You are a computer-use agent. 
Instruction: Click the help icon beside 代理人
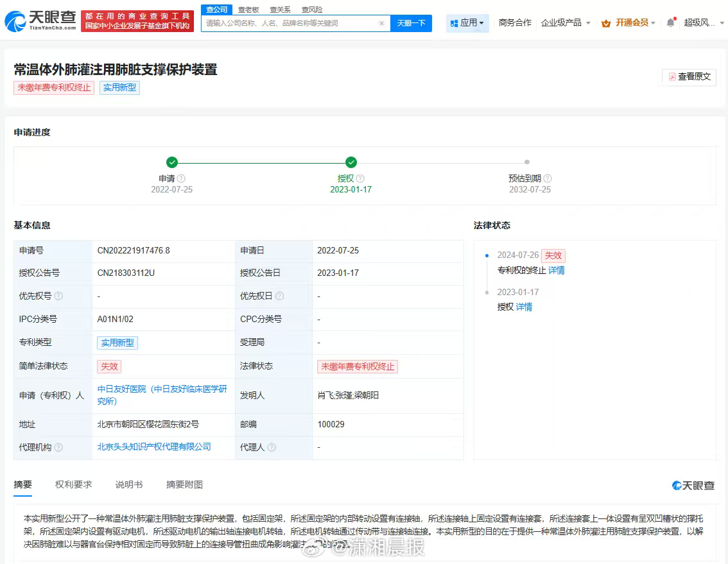point(272,447)
